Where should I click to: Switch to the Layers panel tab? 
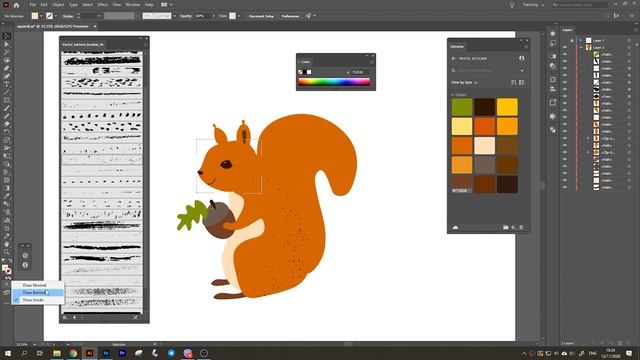[567, 30]
